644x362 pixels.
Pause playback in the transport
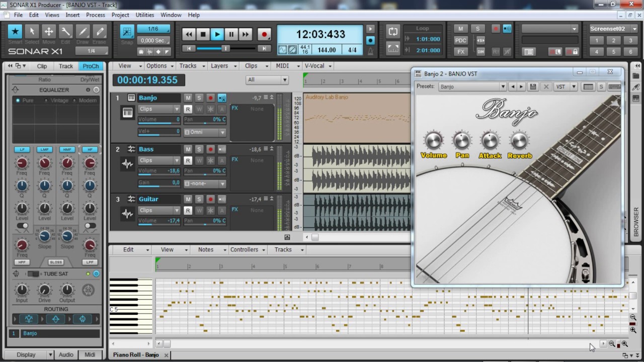(x=231, y=34)
